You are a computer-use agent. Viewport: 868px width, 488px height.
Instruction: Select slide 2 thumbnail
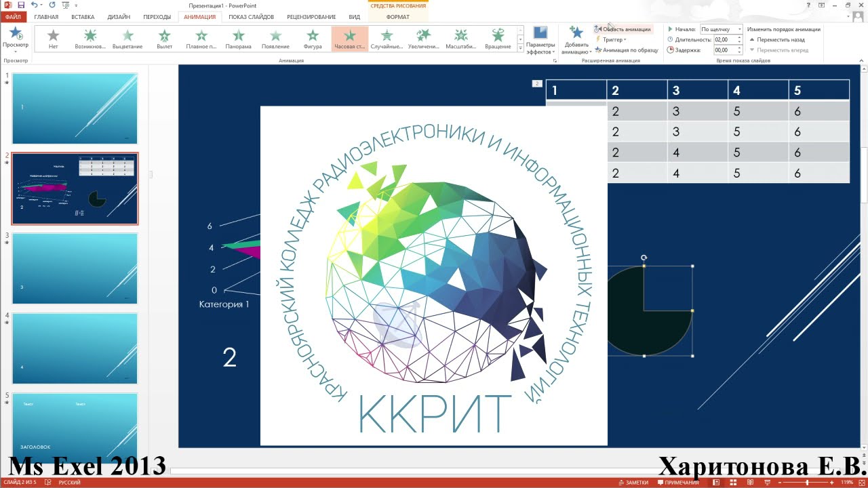coord(75,188)
